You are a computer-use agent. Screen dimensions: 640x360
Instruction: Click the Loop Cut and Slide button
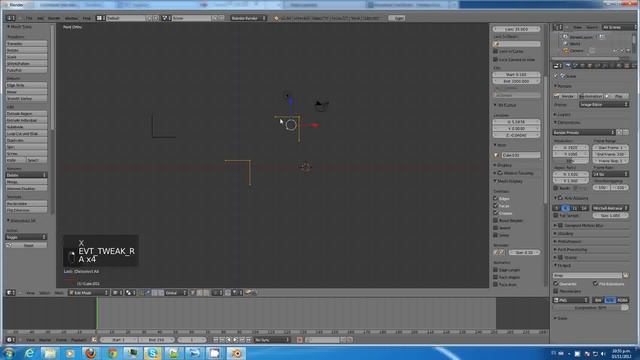coord(26,133)
